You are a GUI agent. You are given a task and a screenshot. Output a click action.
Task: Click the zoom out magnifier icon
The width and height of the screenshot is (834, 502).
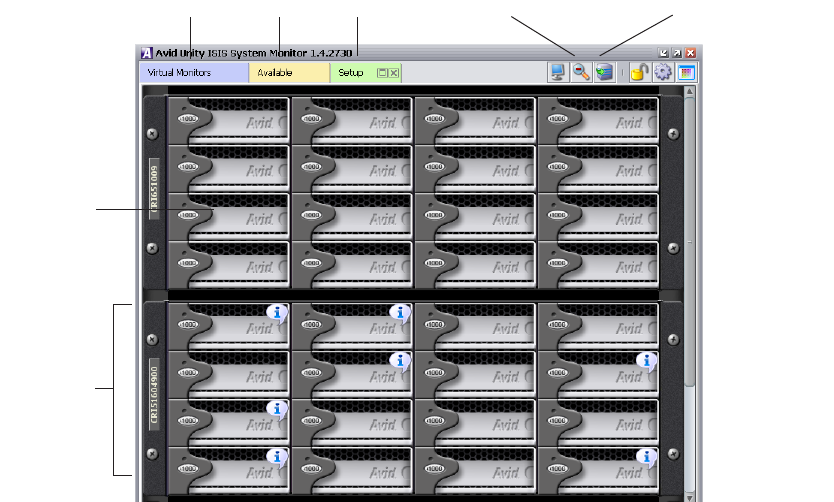click(581, 72)
